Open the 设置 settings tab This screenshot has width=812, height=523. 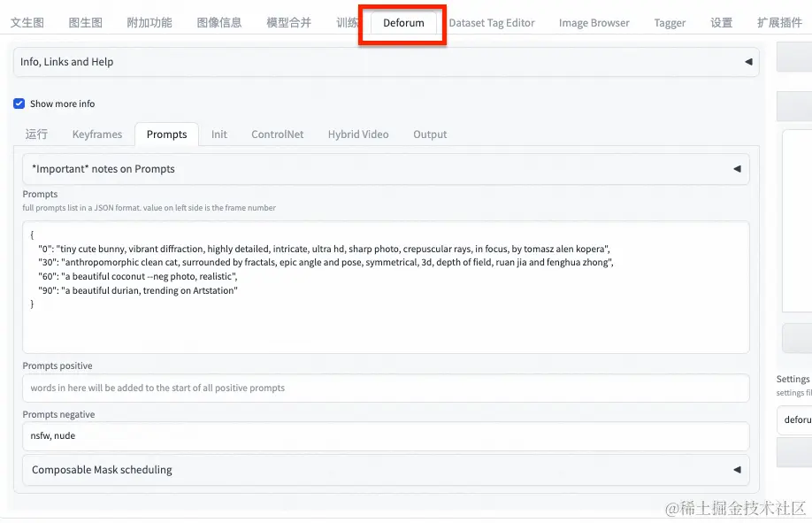click(722, 23)
